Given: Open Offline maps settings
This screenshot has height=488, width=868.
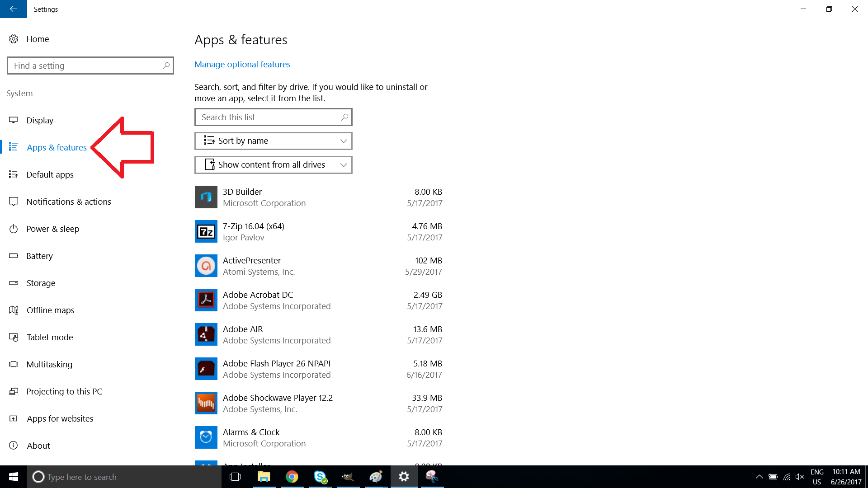Looking at the screenshot, I should (x=50, y=310).
